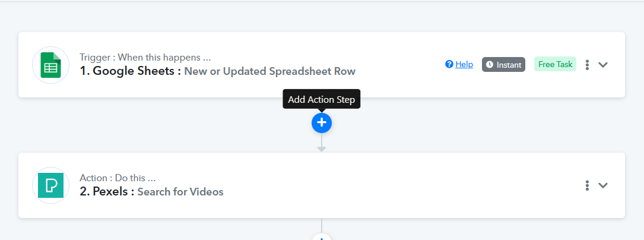Click the question mark Help icon
Image resolution: width=644 pixels, height=240 pixels.
point(449,64)
